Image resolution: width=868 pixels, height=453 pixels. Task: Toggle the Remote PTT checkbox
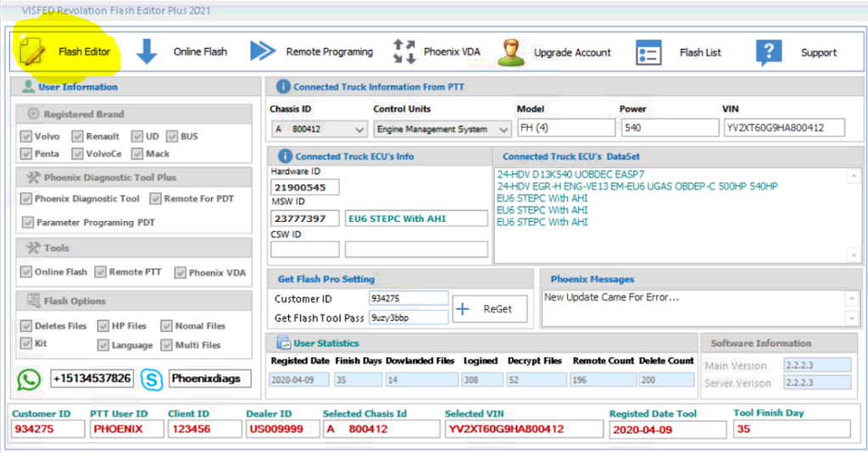(100, 272)
